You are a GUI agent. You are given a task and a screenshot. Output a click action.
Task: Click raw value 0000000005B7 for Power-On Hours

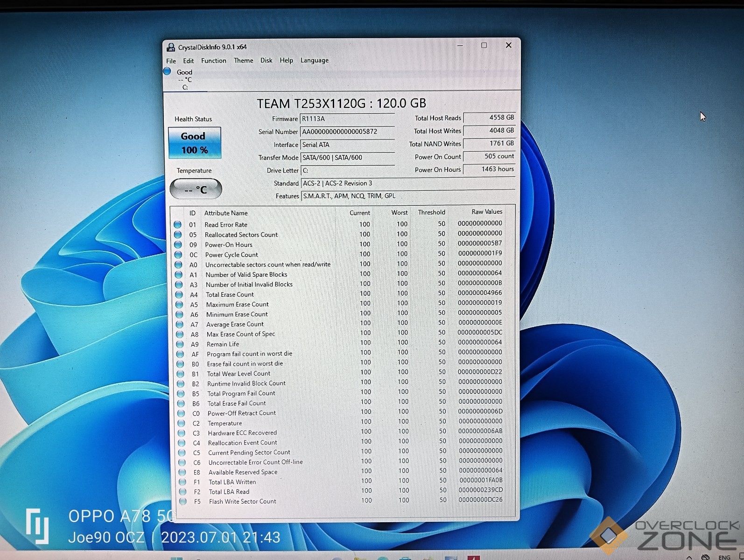pyautogui.click(x=480, y=244)
